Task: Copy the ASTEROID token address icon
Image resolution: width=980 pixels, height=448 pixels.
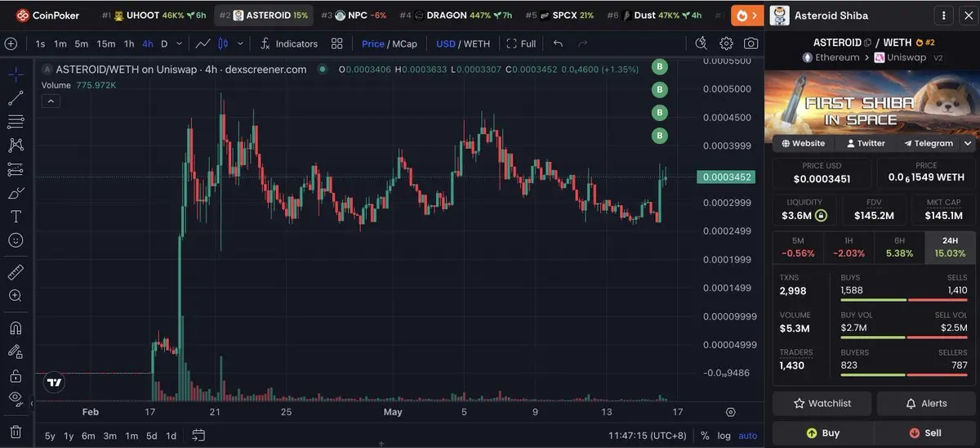Action: pos(868,42)
